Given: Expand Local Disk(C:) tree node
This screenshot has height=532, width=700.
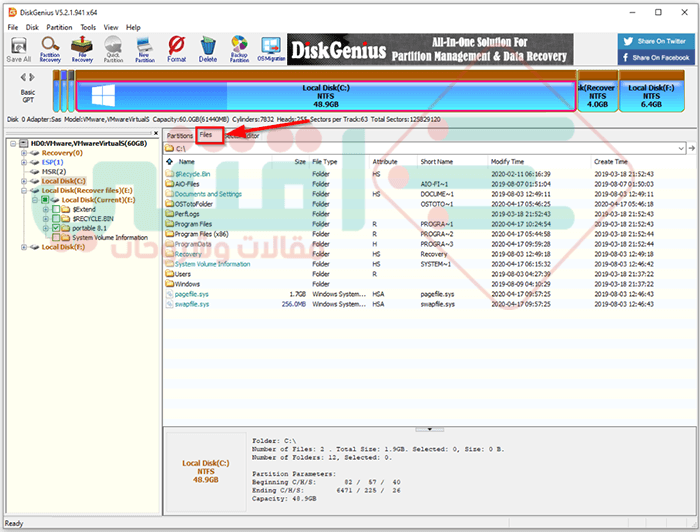Looking at the screenshot, I should (24, 181).
